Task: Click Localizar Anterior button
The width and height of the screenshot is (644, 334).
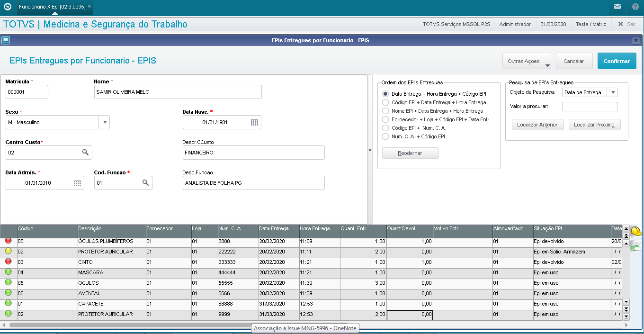Action: (x=537, y=125)
